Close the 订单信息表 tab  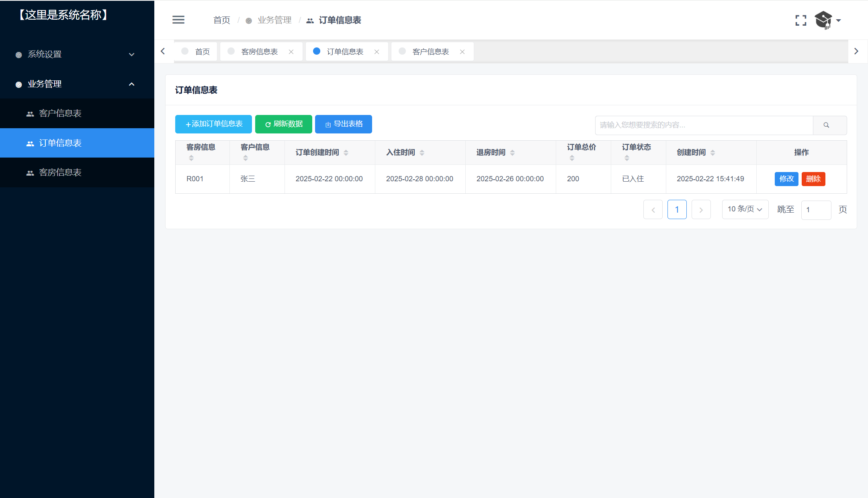377,52
